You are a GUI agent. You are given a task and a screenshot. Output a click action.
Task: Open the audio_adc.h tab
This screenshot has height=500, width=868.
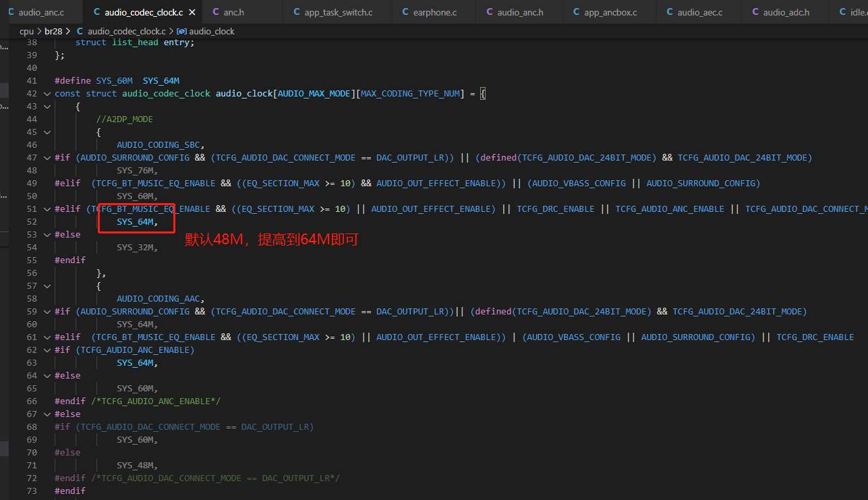(786, 13)
